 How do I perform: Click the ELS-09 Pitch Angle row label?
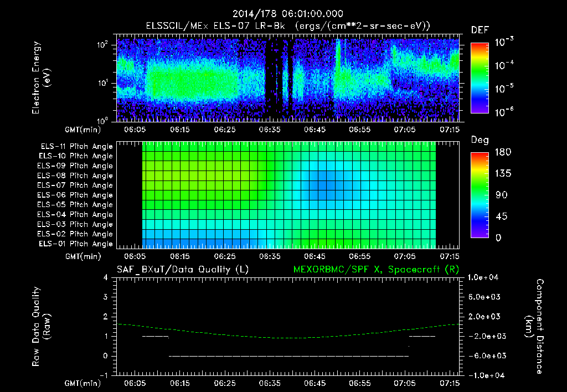click(75, 166)
